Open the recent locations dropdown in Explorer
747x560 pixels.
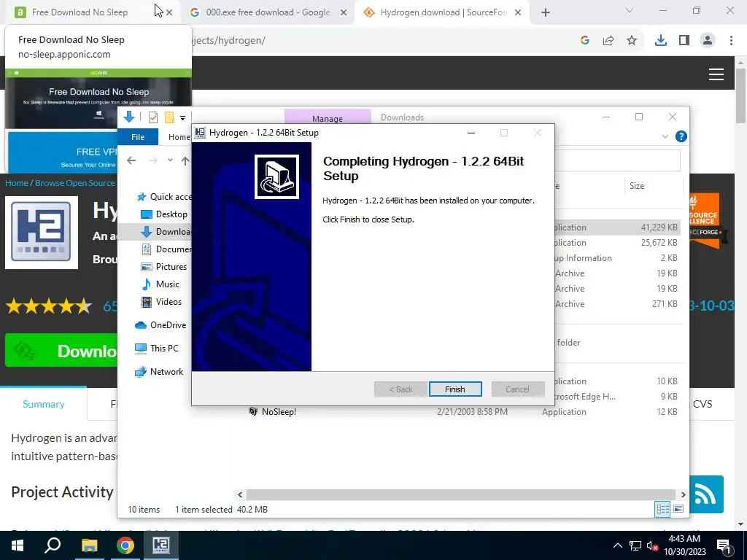click(x=170, y=160)
